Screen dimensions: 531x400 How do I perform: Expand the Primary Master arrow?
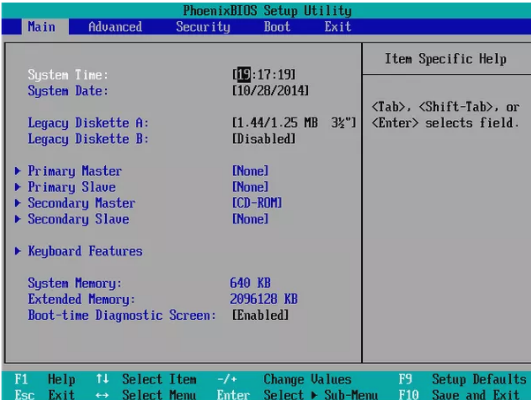[18, 171]
